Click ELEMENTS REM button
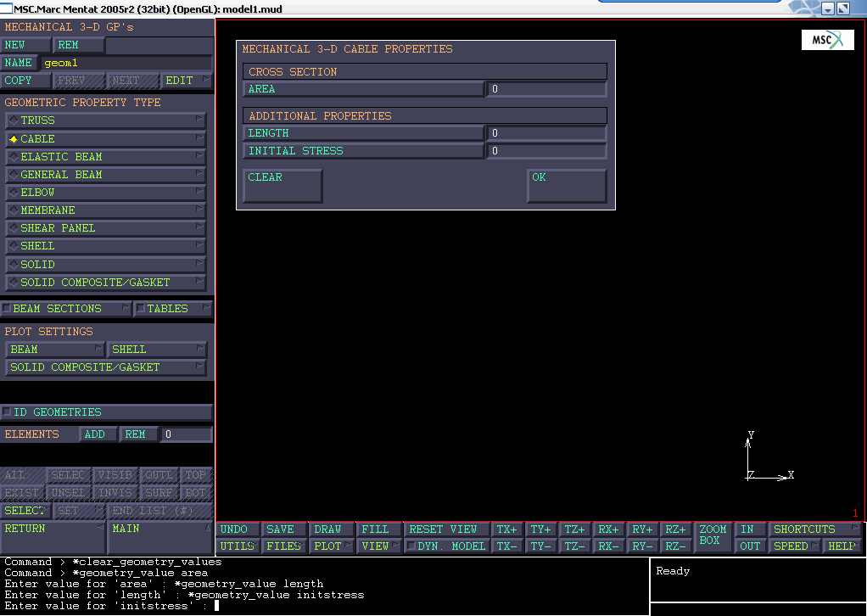This screenshot has height=616, width=867. 139,434
